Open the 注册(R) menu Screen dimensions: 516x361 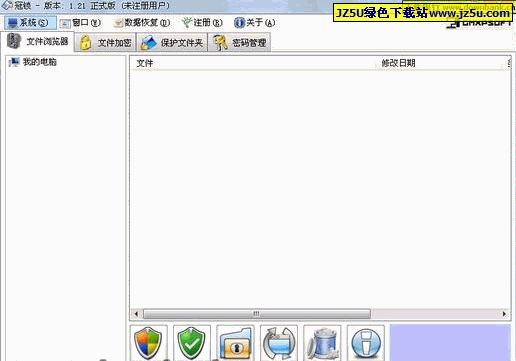202,23
